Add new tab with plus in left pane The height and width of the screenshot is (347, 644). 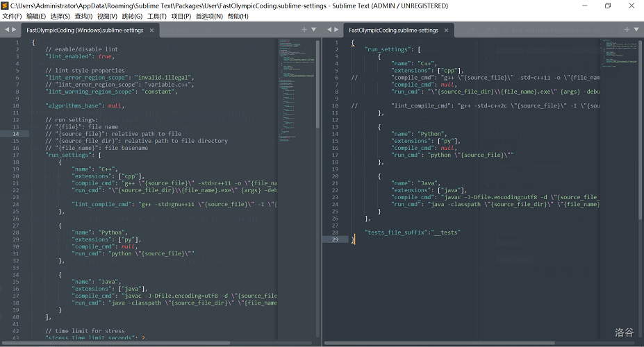[304, 30]
